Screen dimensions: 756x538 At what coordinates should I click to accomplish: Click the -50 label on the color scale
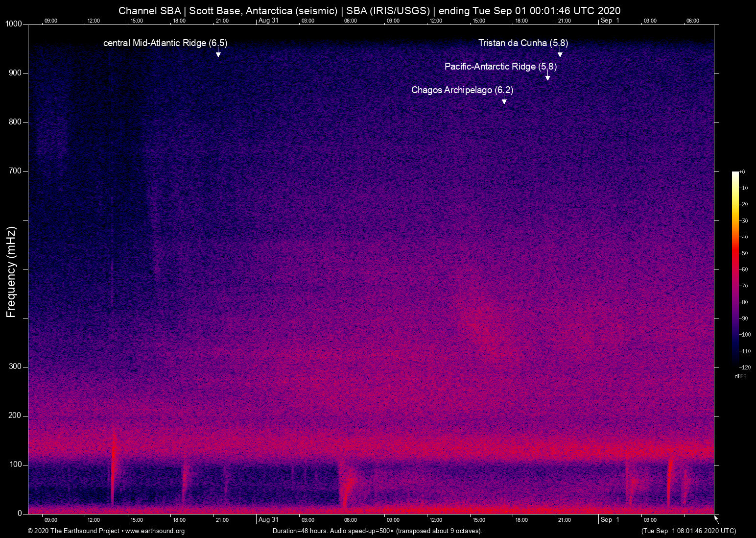coord(744,253)
